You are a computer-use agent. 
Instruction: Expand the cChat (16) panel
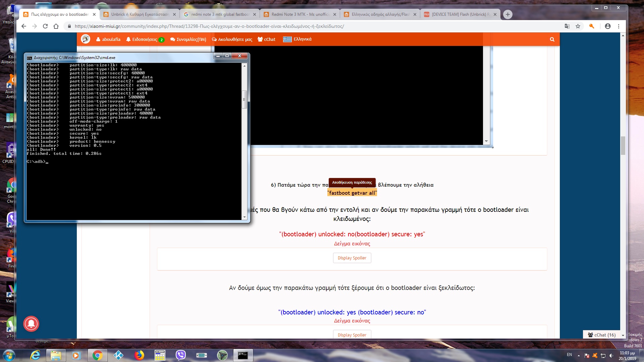point(604,335)
